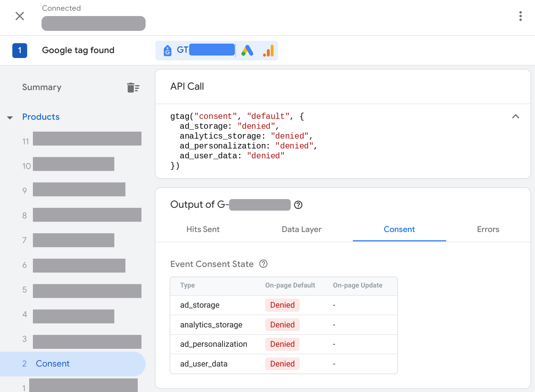Click the Denied chip for ad_storage
Viewport: 535px width, 392px height.
(x=282, y=305)
